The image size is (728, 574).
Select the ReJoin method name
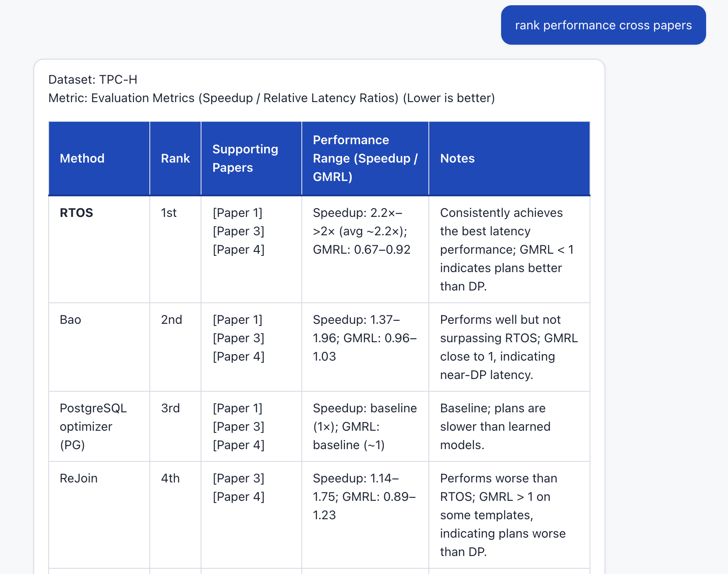79,478
